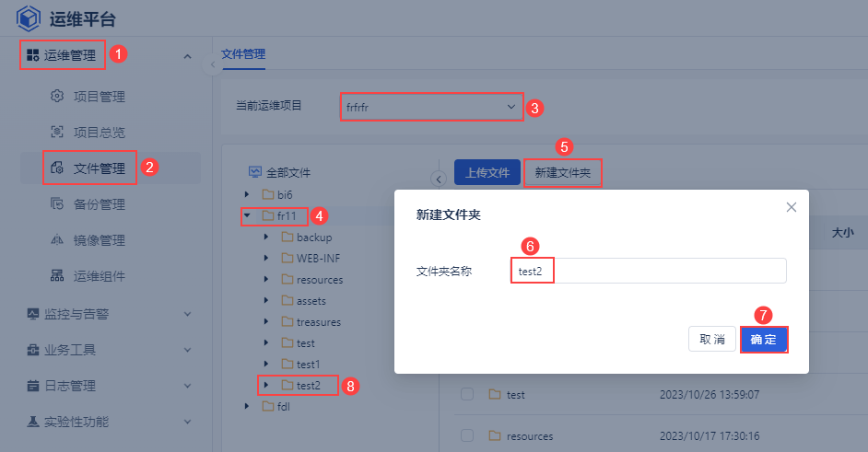Screen dimensions: 868x452
Task: Click the 运维组件 sidebar icon
Action: tap(56, 276)
